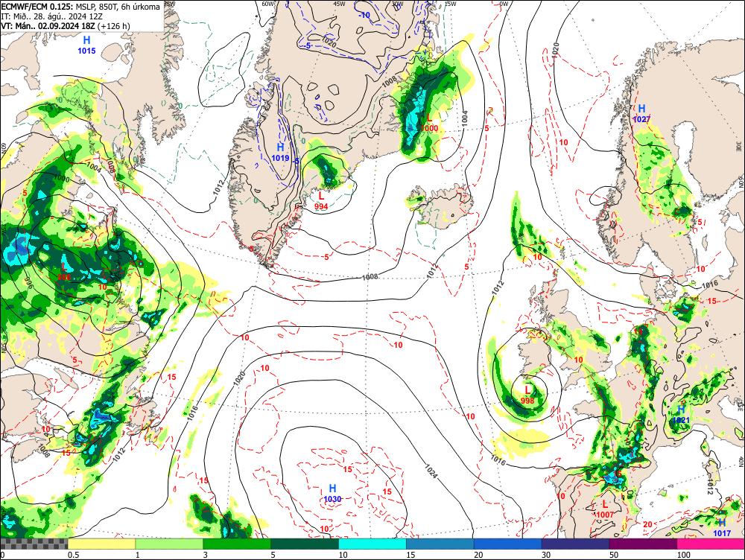Click the blue '-10' temperature label over Greenland
745x560 pixels.
click(364, 15)
